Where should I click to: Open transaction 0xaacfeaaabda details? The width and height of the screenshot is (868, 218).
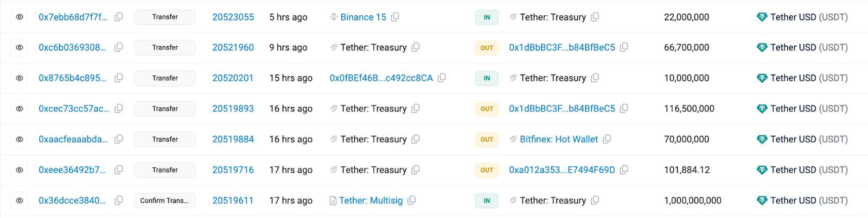tap(73, 139)
